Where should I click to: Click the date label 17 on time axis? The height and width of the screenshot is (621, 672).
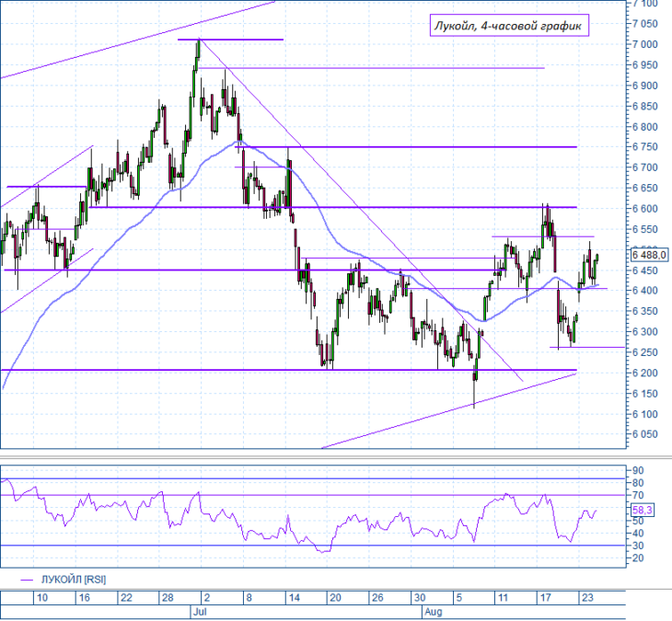[x=545, y=598]
